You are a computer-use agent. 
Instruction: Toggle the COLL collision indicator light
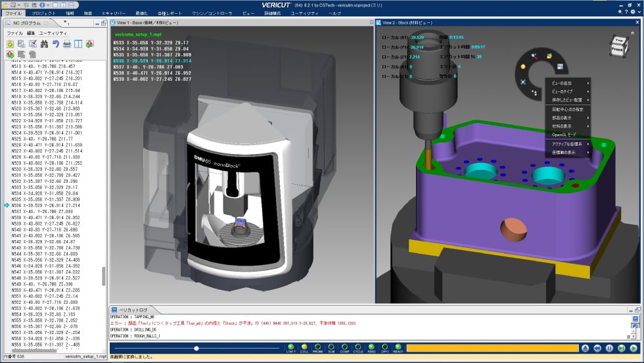304,347
